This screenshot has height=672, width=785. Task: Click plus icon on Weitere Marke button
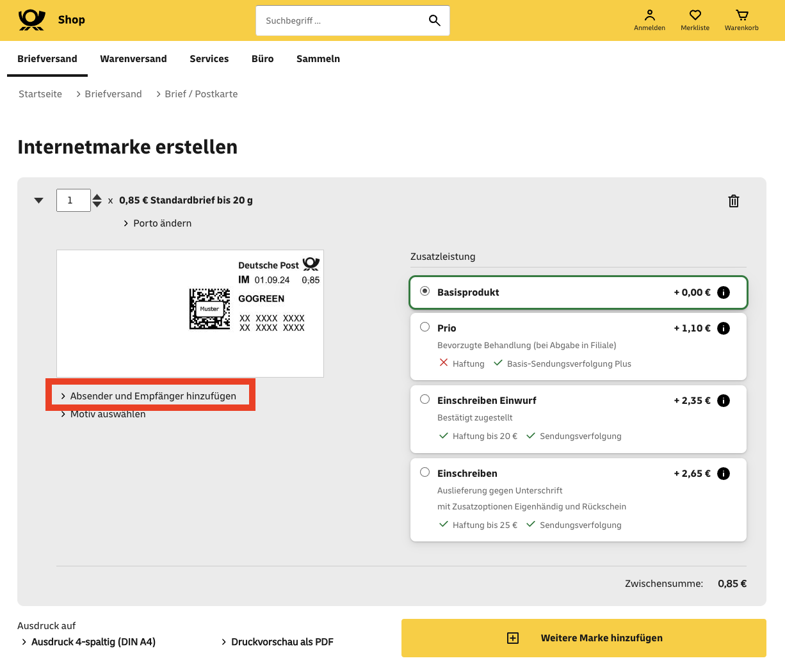coord(513,638)
